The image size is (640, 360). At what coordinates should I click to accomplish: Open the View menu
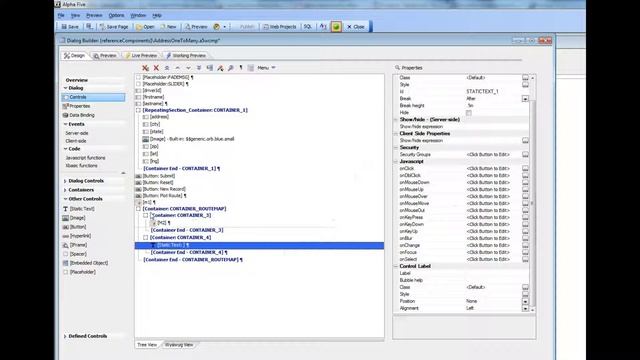[x=76, y=15]
